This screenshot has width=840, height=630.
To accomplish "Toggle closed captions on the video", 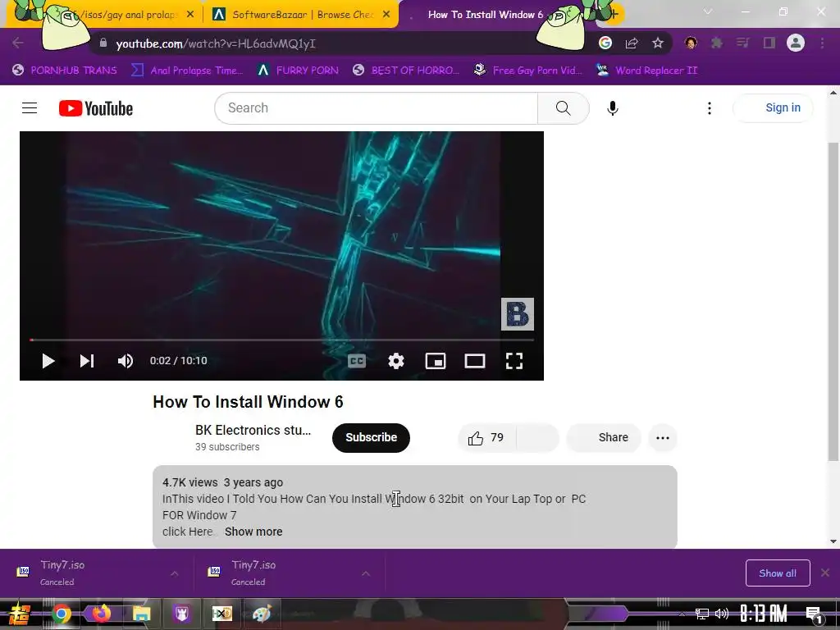I will (x=357, y=361).
